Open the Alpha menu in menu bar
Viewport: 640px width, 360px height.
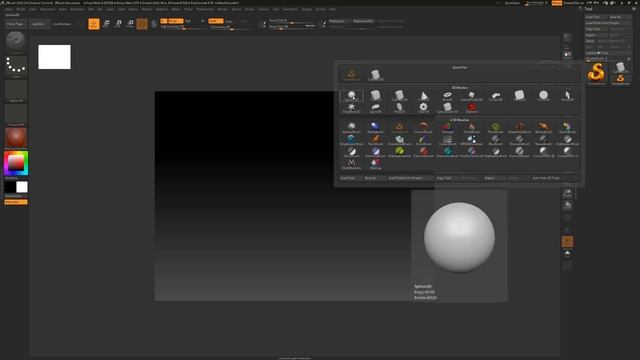click(9, 9)
